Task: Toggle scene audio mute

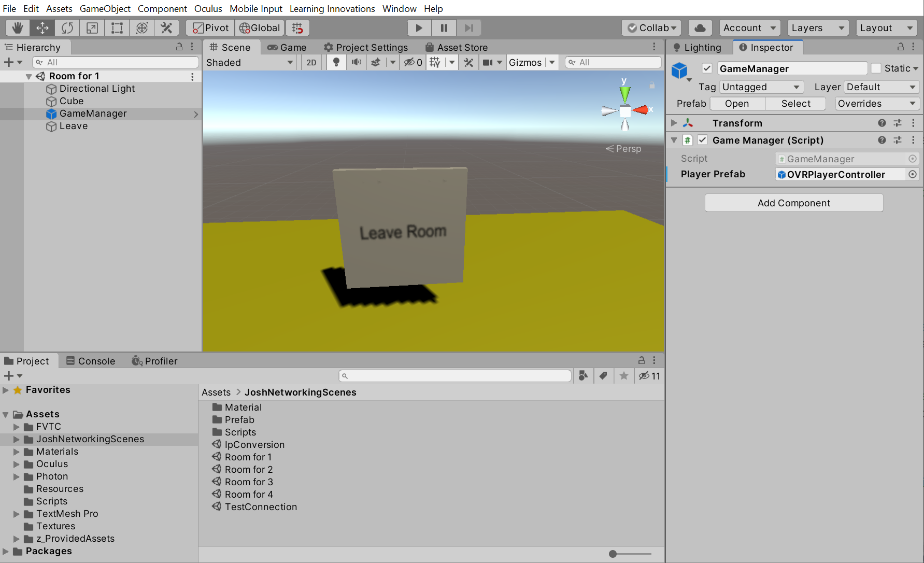Action: (357, 62)
